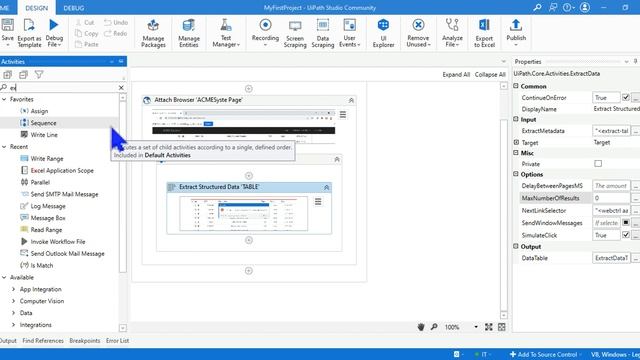Collapse Attach Browser activity
The width and height of the screenshot is (640, 360).
[351, 100]
